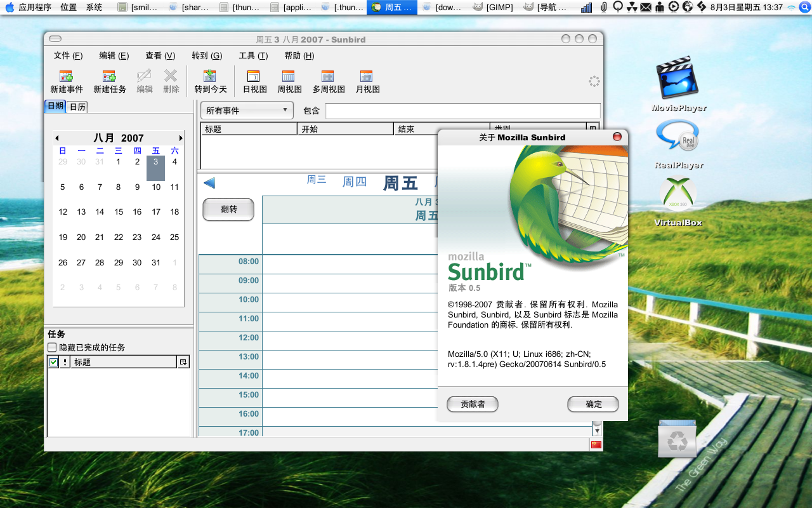Open the 帮助 (H) menu

click(x=299, y=56)
